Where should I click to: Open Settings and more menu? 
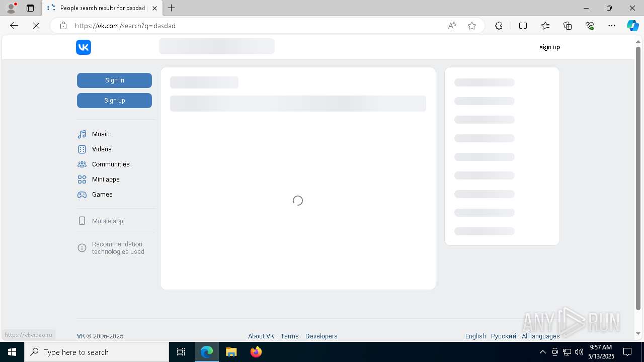[x=612, y=26]
